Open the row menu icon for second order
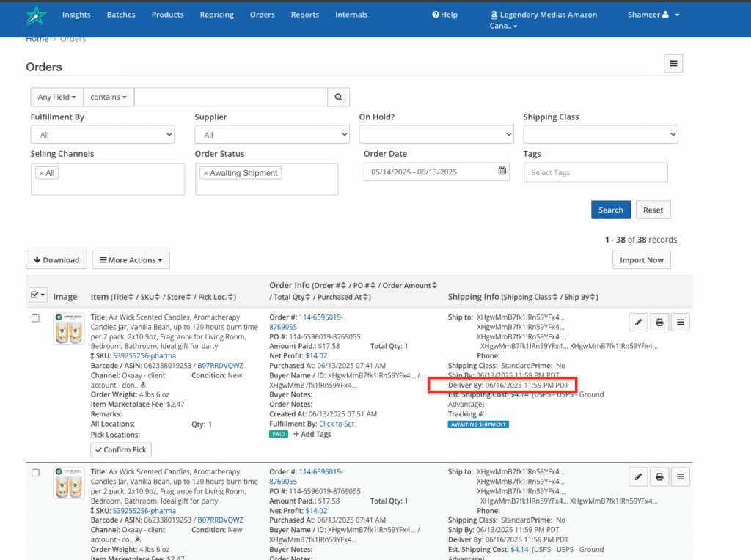Image resolution: width=751 pixels, height=560 pixels. (681, 476)
